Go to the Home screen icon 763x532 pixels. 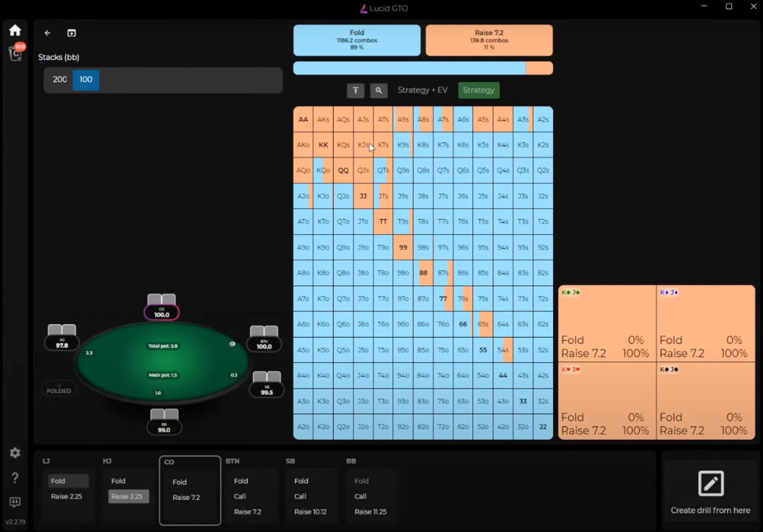[15, 31]
